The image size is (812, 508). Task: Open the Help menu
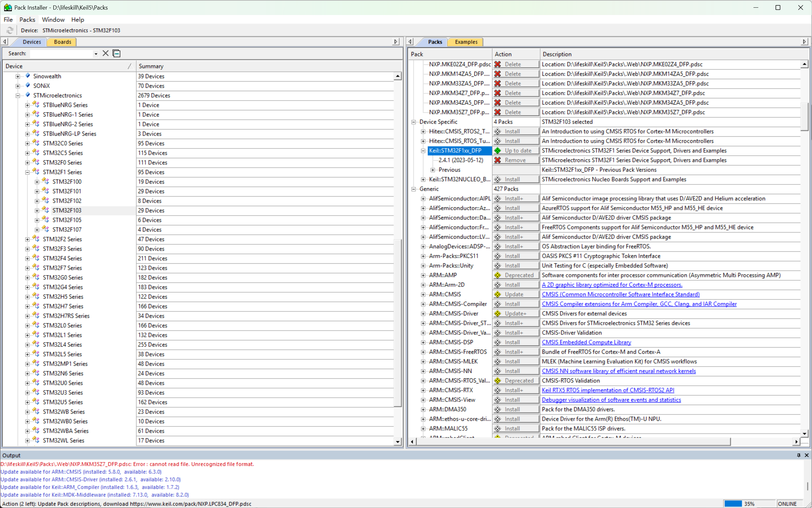[78, 19]
